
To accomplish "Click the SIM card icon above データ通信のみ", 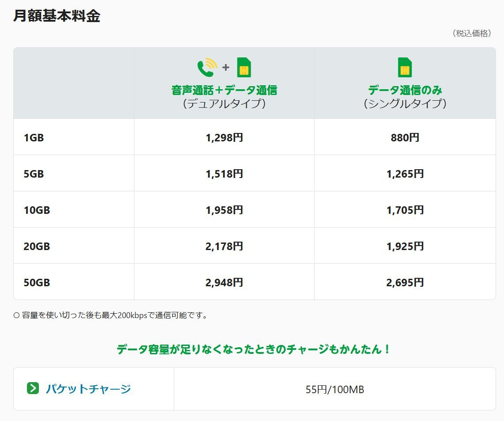I will point(405,68).
